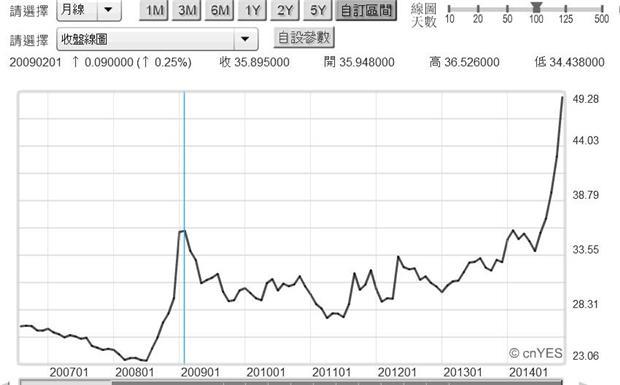Click the 28.31 y-axis value
This screenshot has height=385, width=620.
tap(586, 304)
